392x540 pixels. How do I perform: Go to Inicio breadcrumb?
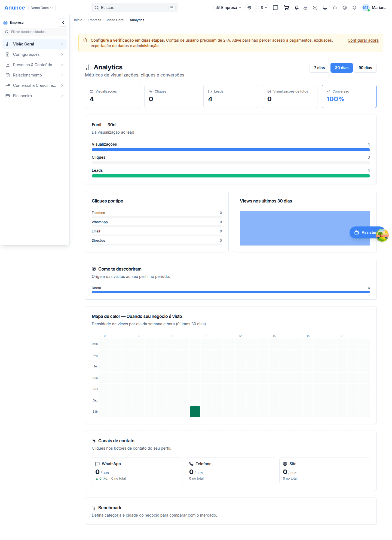point(78,20)
